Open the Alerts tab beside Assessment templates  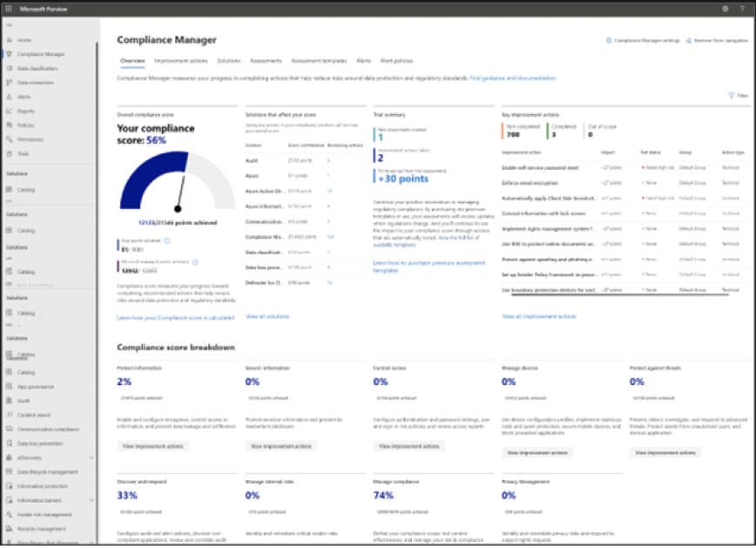tap(364, 61)
